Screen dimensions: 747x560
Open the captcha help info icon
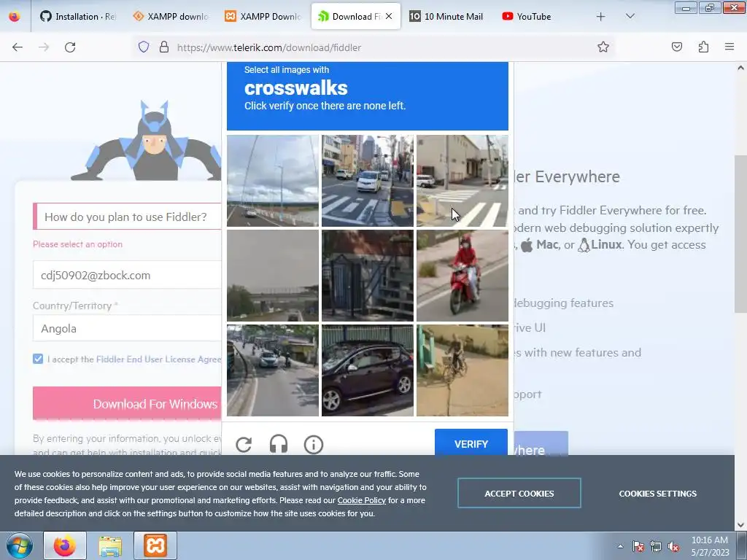pyautogui.click(x=314, y=445)
